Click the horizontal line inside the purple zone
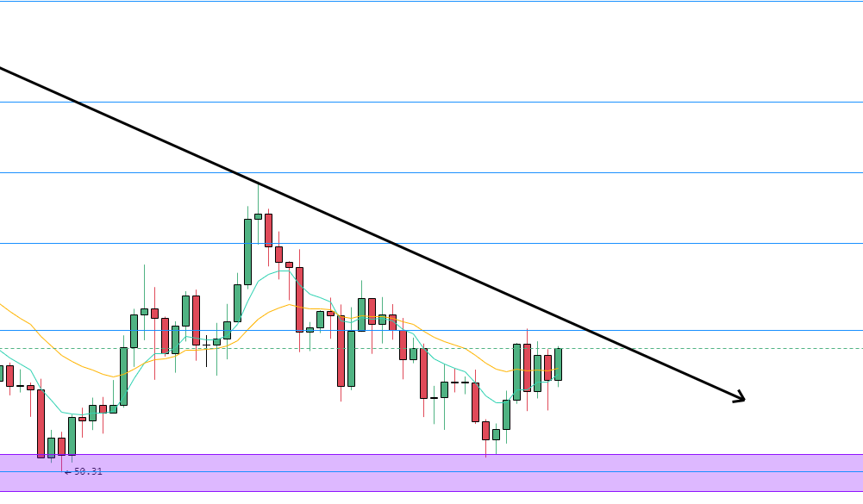Image resolution: width=863 pixels, height=504 pixels. click(431, 471)
